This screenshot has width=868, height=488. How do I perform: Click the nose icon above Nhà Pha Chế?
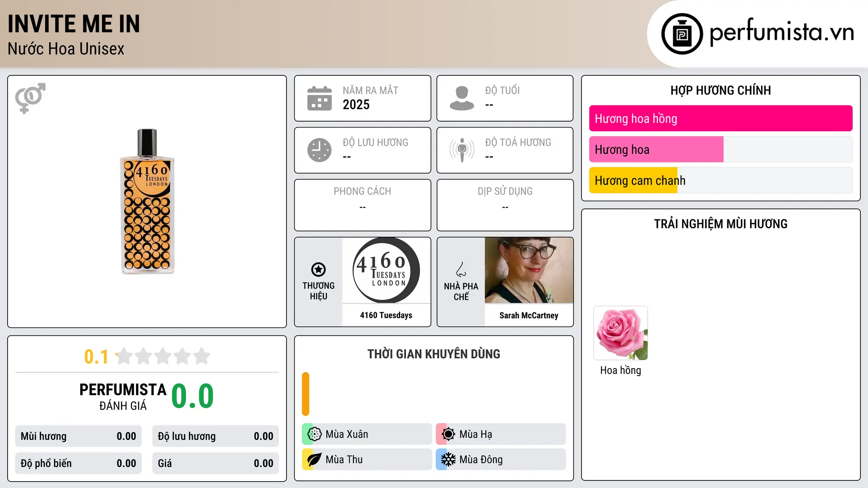tap(461, 269)
